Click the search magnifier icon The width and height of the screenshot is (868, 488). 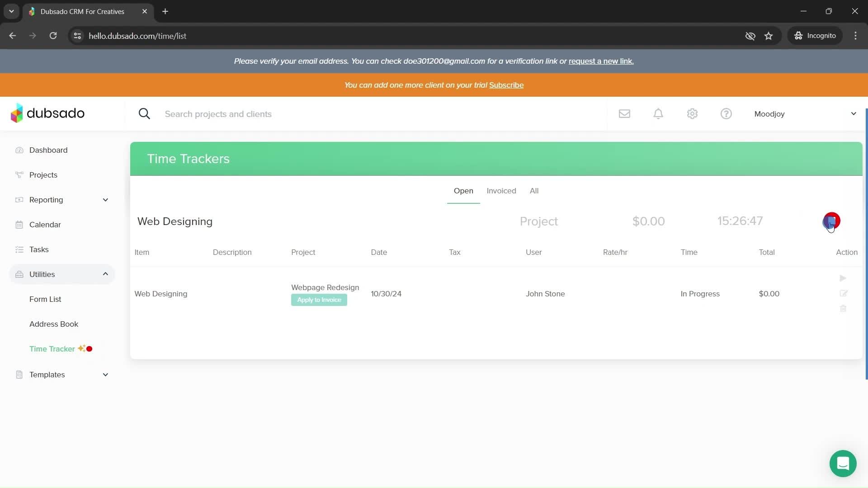(x=144, y=114)
